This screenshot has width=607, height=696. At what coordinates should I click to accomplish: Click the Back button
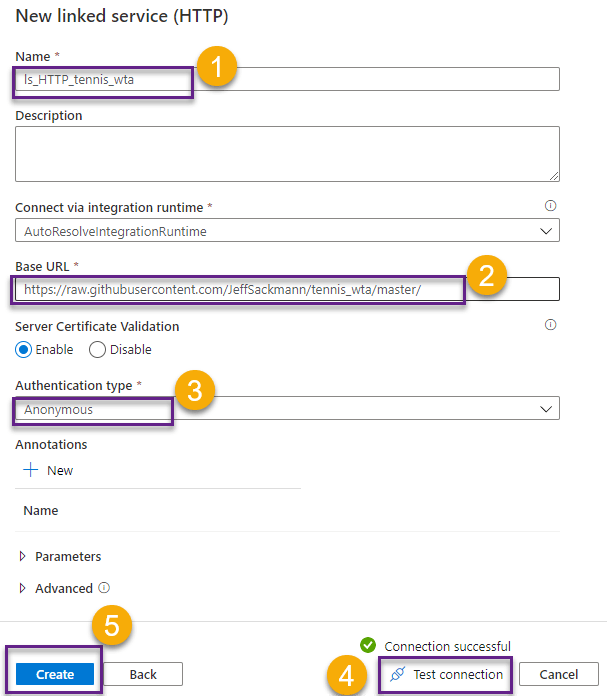click(x=143, y=675)
